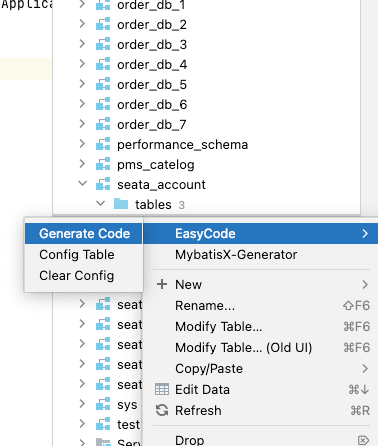Select performance_schema in database tree

[x=182, y=145]
